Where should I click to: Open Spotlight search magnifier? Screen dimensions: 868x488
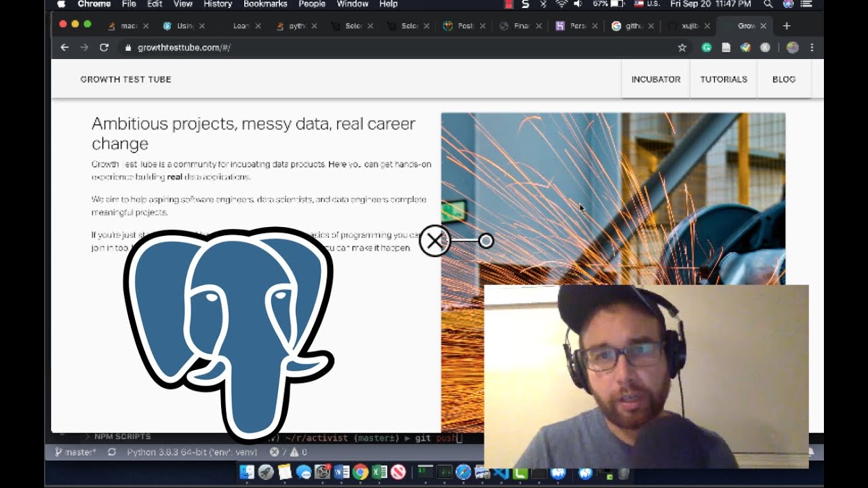click(768, 4)
